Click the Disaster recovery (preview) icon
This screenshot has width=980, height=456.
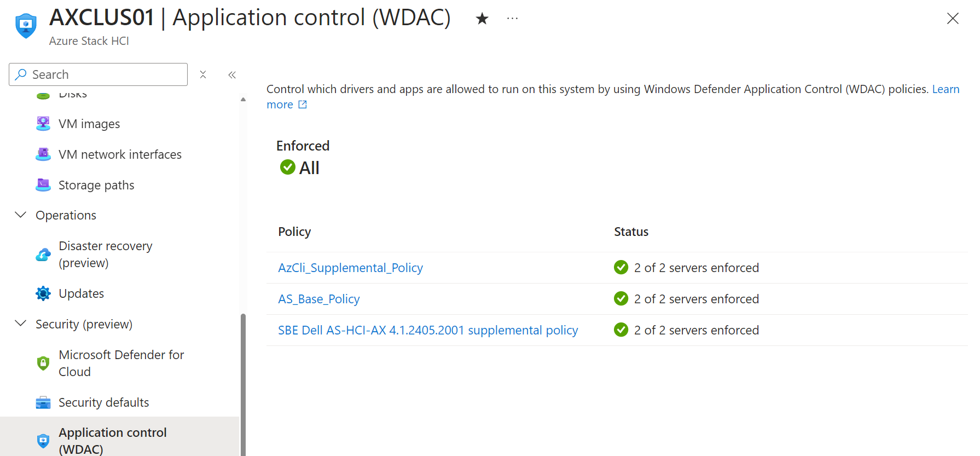pos(43,254)
